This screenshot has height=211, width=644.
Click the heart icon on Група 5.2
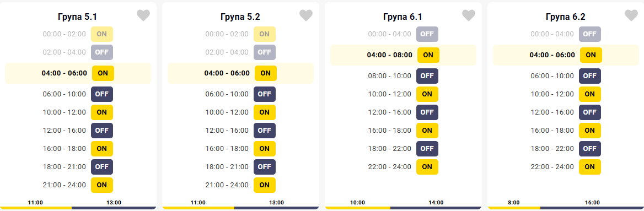[x=306, y=15]
